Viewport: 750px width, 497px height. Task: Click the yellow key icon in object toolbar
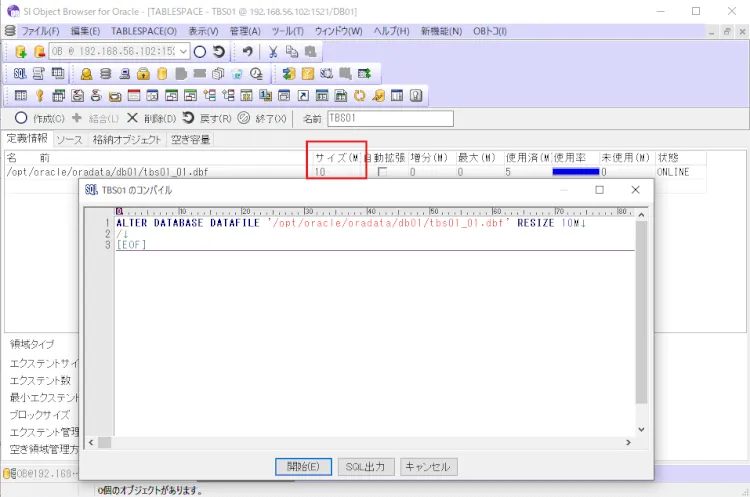click(x=40, y=96)
